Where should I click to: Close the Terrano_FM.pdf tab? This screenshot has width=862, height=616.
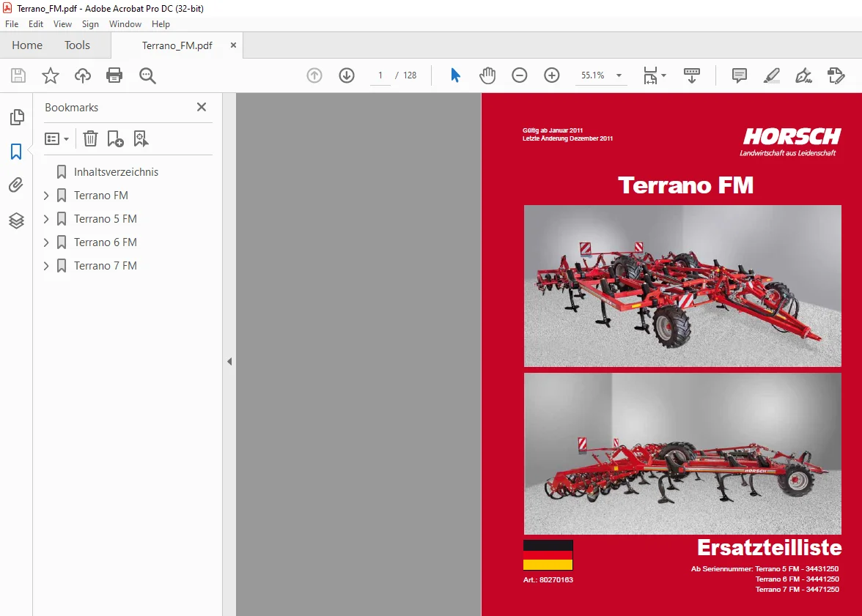(x=233, y=45)
